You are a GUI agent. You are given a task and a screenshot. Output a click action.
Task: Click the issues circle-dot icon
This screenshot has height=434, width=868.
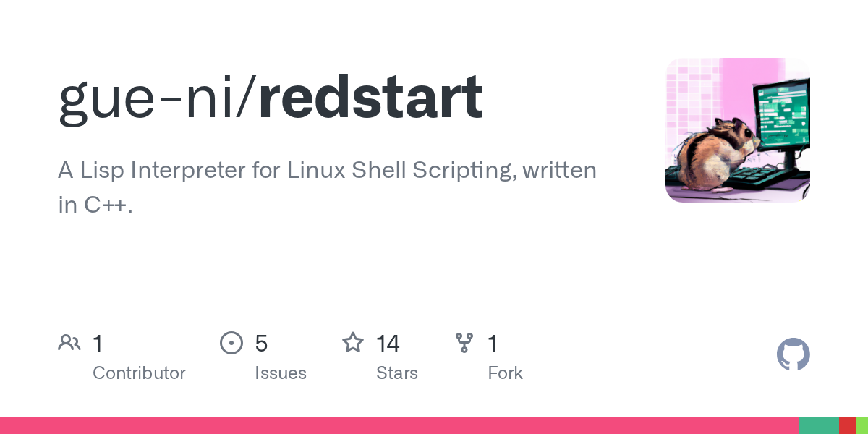tap(231, 343)
